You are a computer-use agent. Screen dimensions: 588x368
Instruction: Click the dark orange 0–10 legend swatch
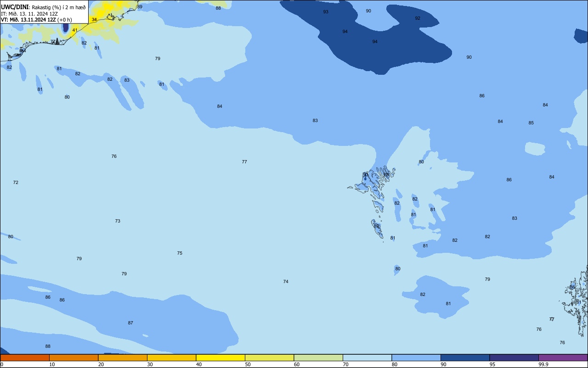coord(25,357)
